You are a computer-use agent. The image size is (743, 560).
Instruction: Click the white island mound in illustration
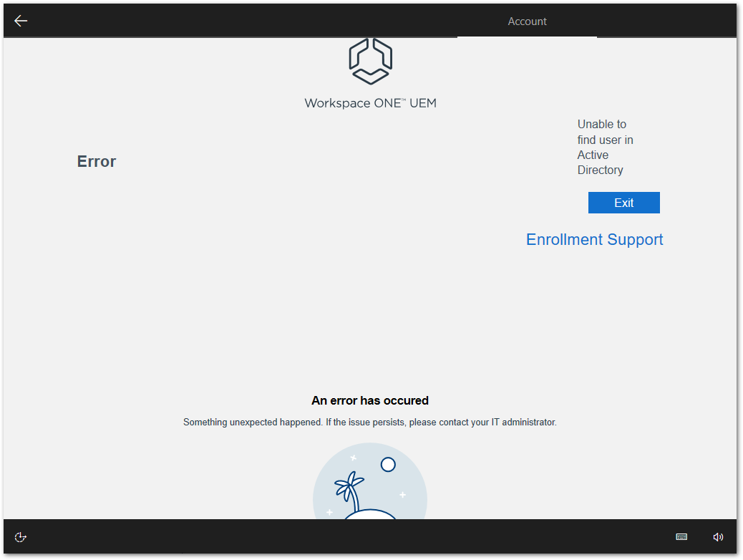click(x=370, y=514)
